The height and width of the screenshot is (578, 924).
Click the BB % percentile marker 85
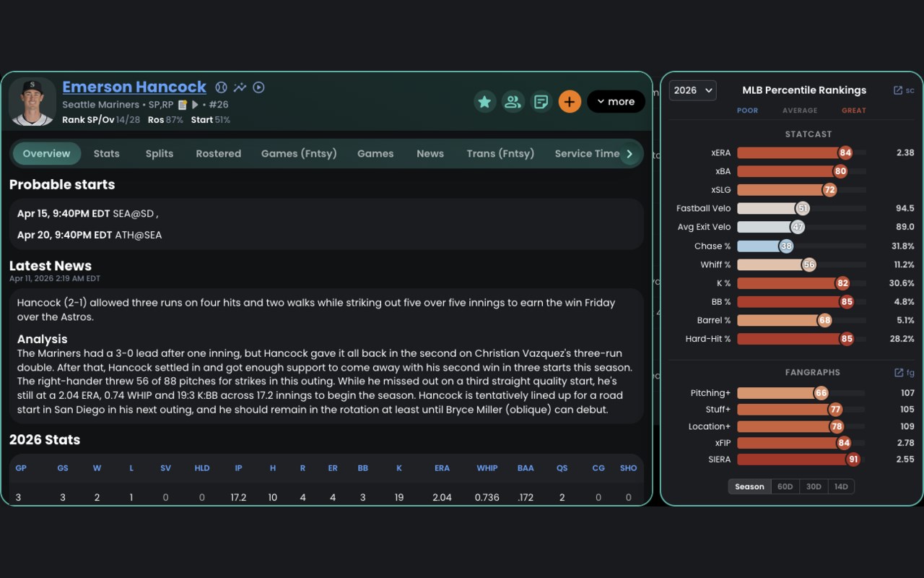[x=847, y=302]
